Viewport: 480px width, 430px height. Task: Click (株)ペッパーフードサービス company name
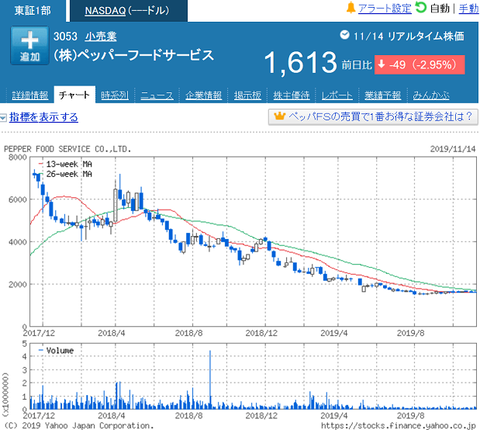tap(133, 56)
